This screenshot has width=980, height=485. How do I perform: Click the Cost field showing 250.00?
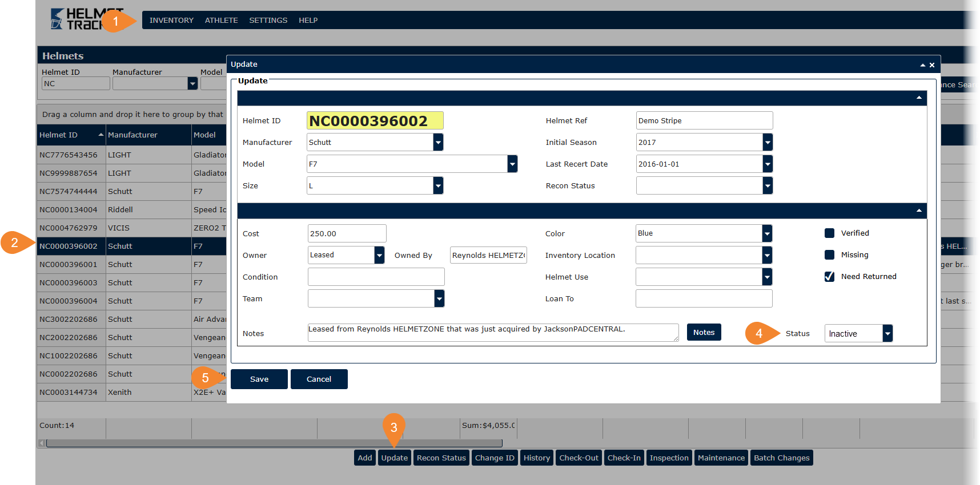347,233
